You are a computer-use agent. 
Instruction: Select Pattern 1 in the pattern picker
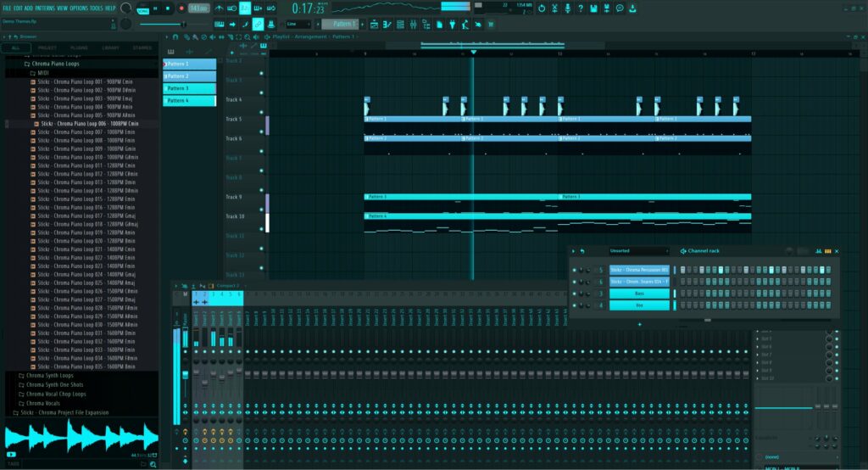[189, 64]
